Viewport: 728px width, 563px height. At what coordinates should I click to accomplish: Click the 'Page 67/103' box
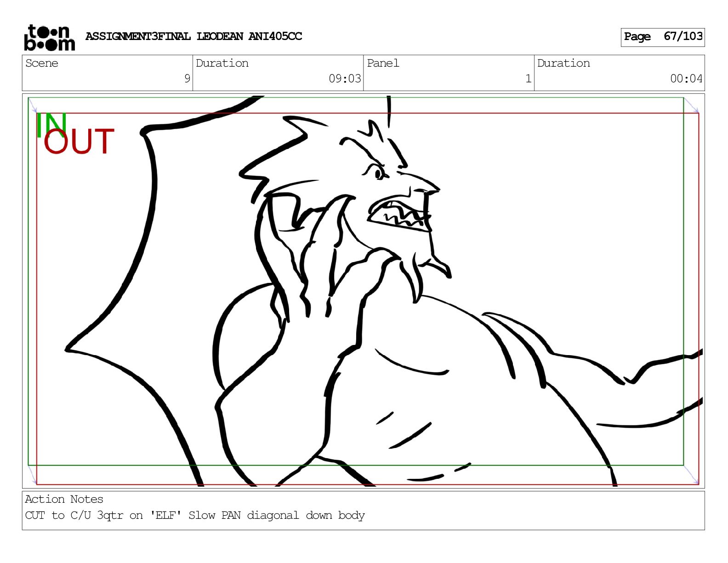tap(662, 37)
